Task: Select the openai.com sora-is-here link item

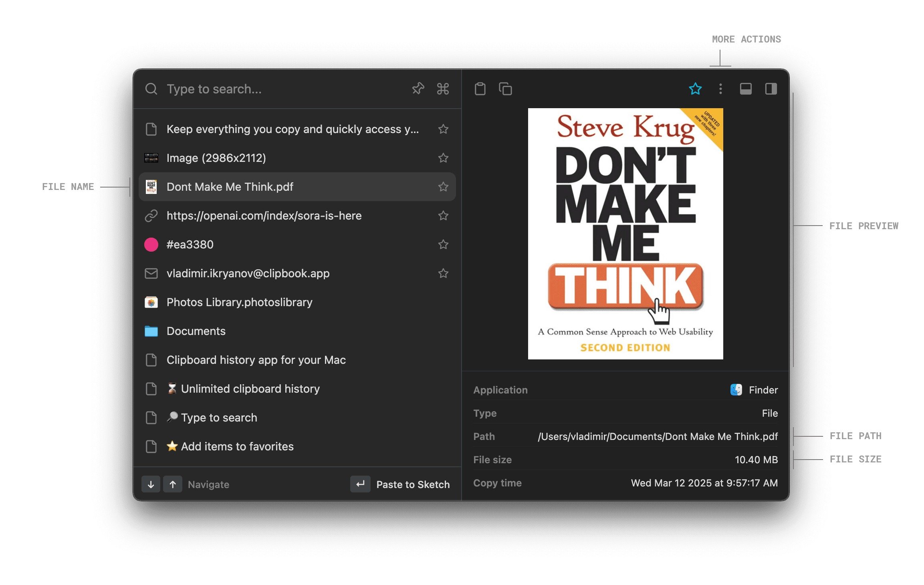Action: pyautogui.click(x=297, y=216)
